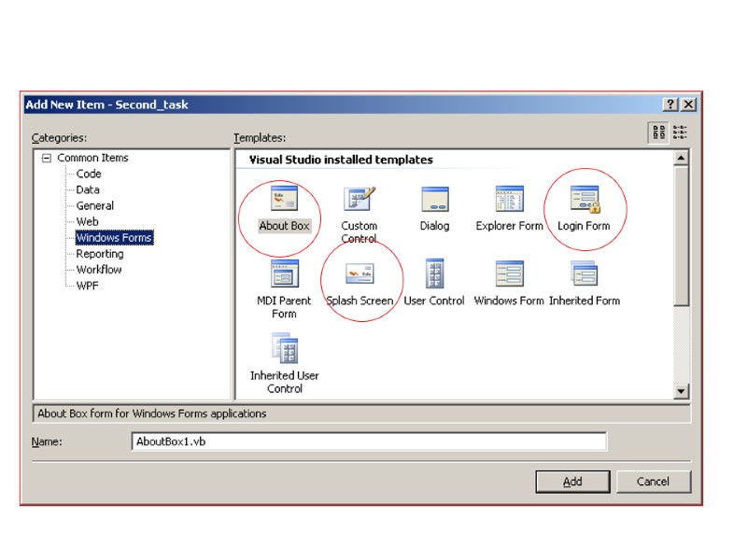
Task: Select the Windows Forms category
Action: tap(114, 238)
